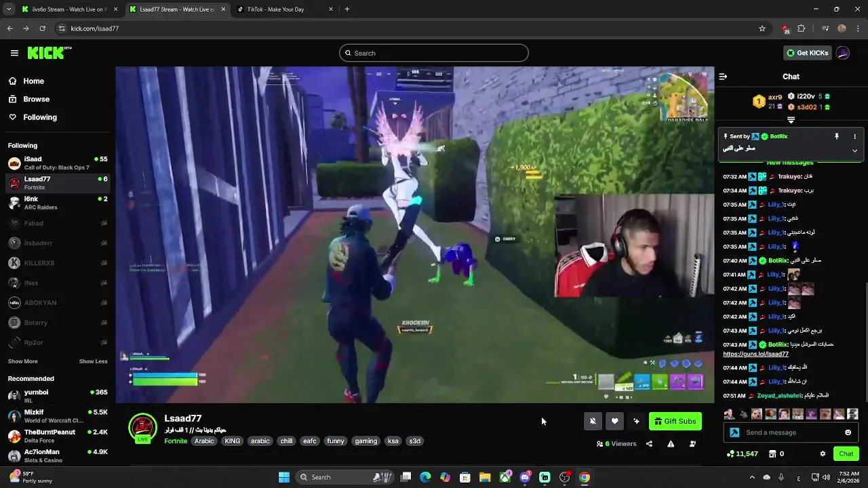The image size is (868, 488).
Task: Select the KING stream tag
Action: (233, 441)
